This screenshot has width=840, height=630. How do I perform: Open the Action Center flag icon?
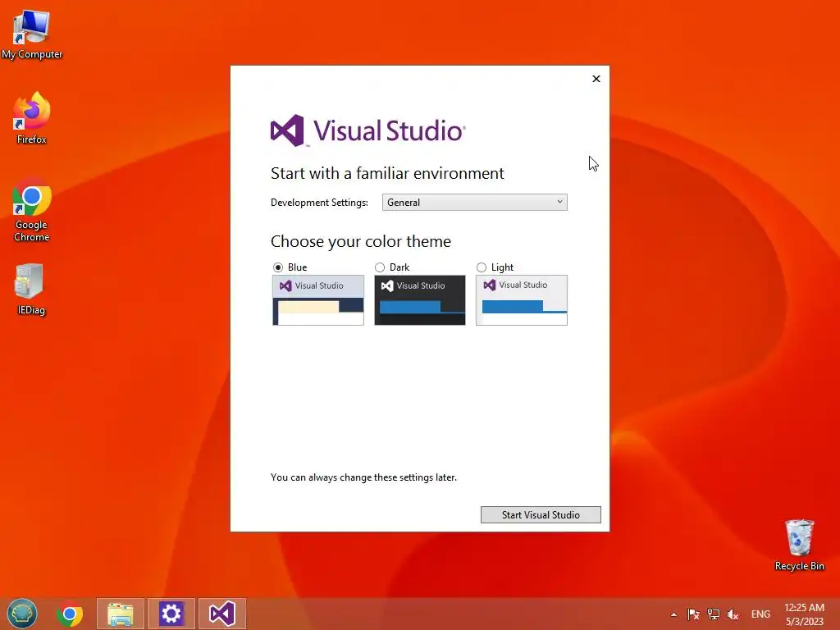(693, 614)
